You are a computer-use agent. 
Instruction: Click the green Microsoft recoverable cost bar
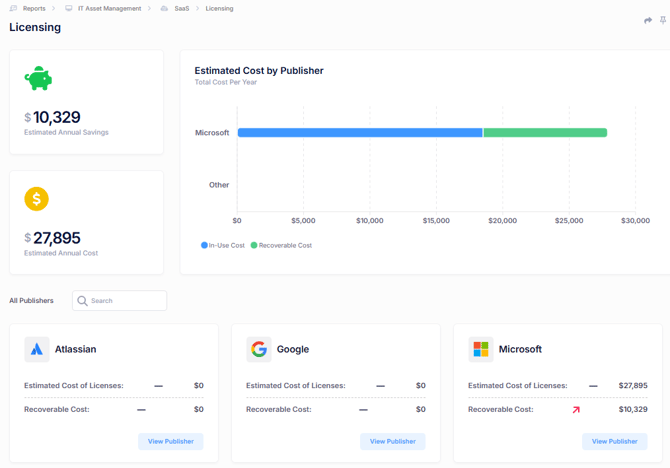click(x=545, y=132)
